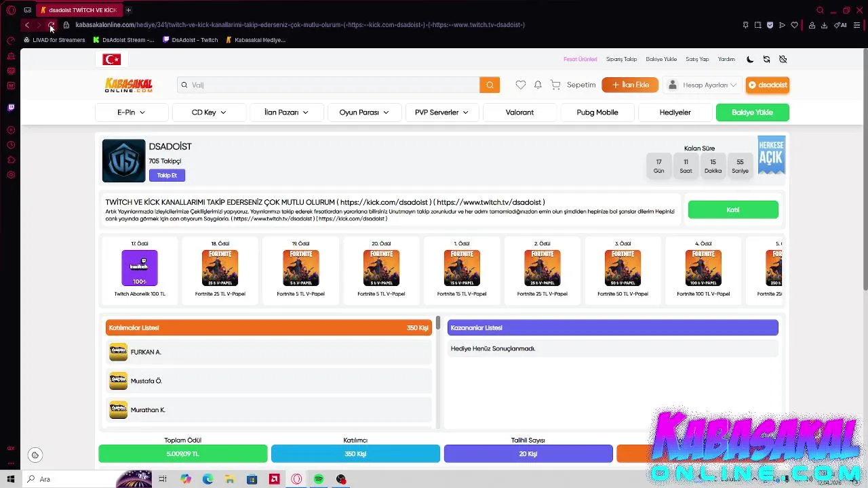This screenshot has height=488, width=868.
Task: Click the Opera GX logo menu icon
Action: tap(11, 10)
